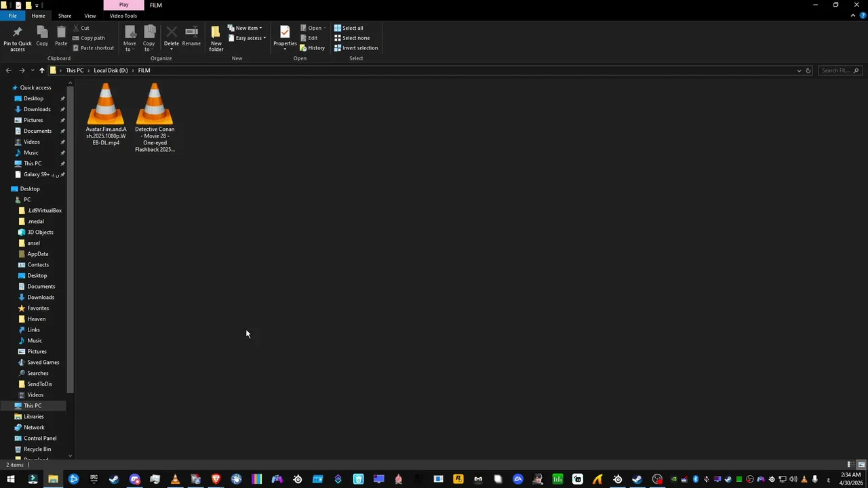
Task: Switch to large icons view in status bar
Action: coord(861,465)
